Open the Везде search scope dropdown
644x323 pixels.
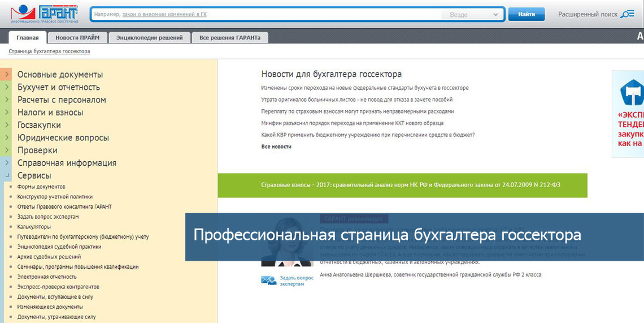tap(472, 14)
